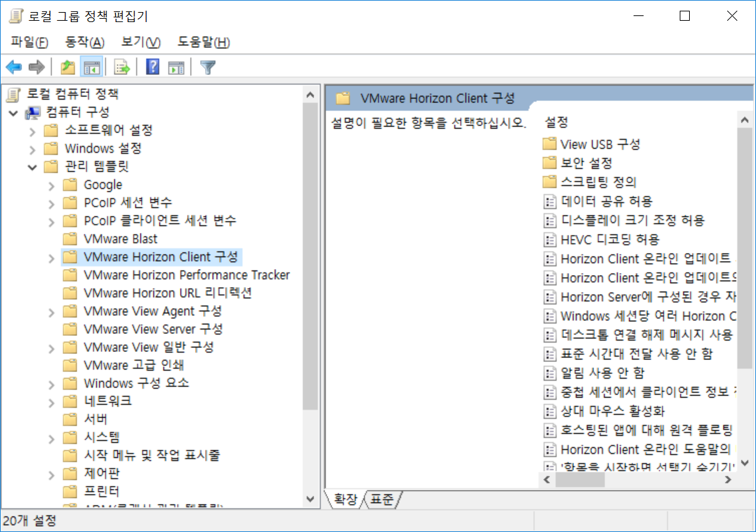756x532 pixels.
Task: Open the 파일(F) menu
Action: (29, 42)
